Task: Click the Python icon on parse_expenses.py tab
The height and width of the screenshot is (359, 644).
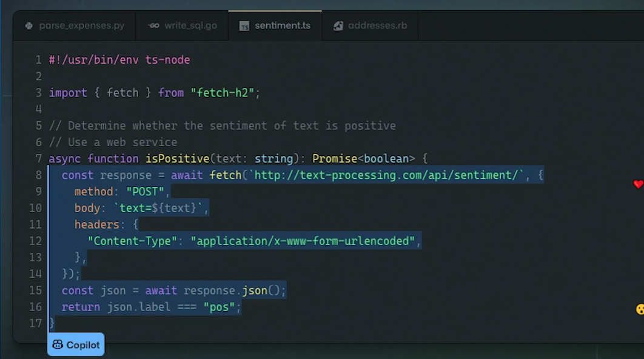Action: 29,26
